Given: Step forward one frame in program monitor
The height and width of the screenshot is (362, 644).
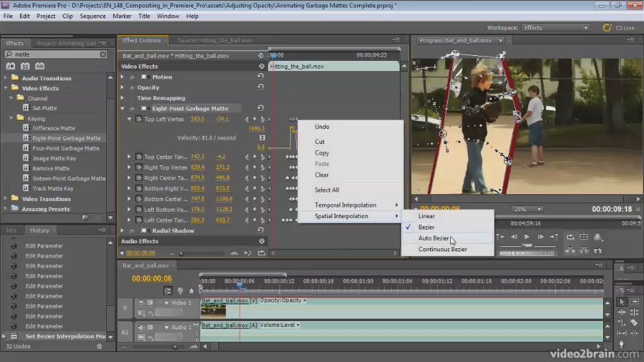Looking at the screenshot, I should pyautogui.click(x=540, y=237).
